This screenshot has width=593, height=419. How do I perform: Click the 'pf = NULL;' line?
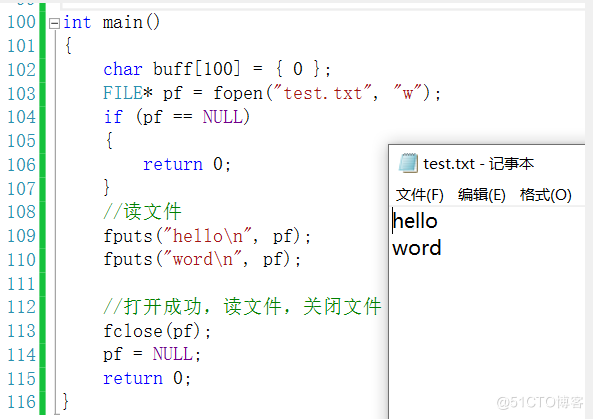pos(152,355)
